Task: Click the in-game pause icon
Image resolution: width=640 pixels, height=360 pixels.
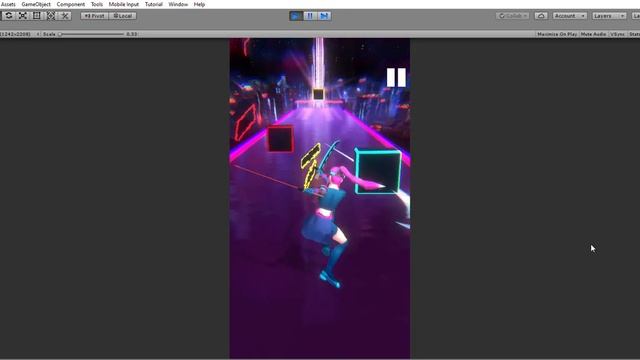Action: 396,77
